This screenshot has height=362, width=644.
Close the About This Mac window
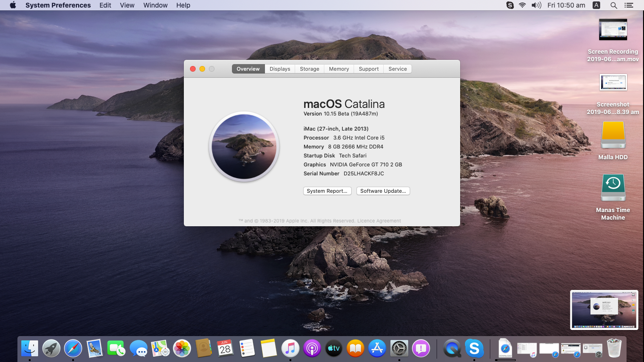(193, 69)
